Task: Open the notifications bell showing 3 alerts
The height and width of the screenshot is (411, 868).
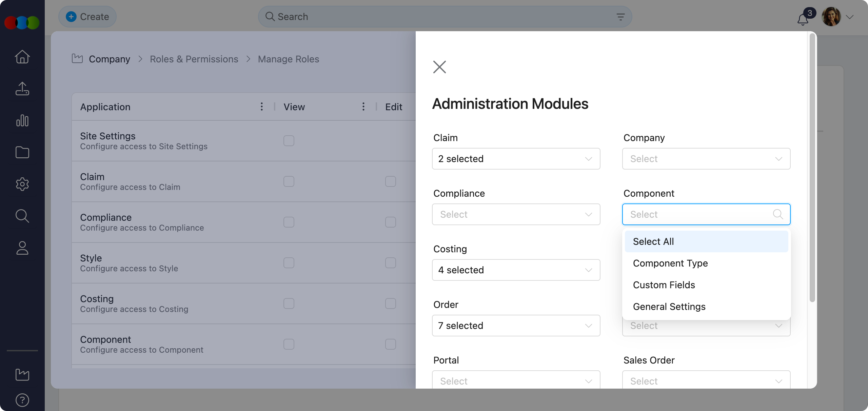Action: pos(803,19)
